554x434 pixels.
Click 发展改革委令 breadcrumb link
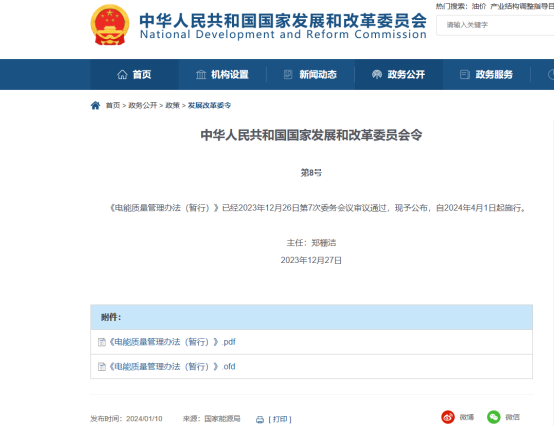(x=210, y=105)
